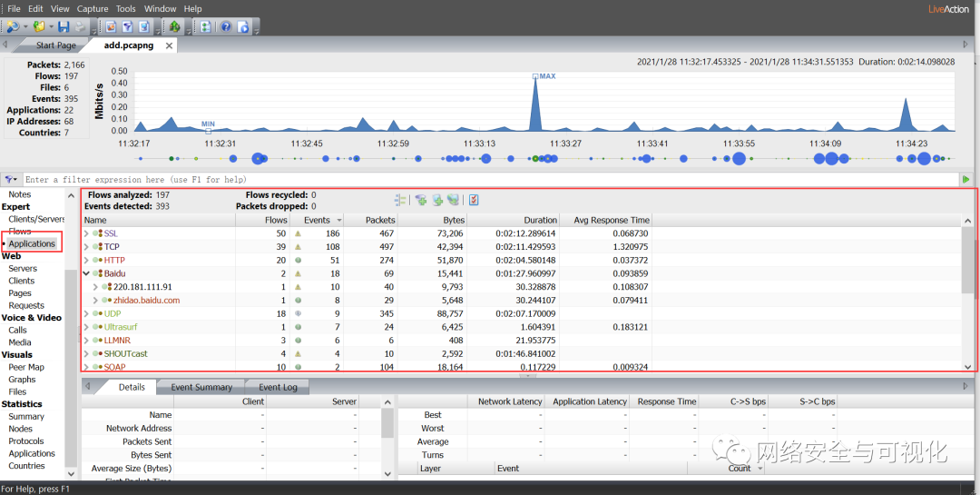
Task: Click the funnel filter toolbar icon
Action: [128, 26]
